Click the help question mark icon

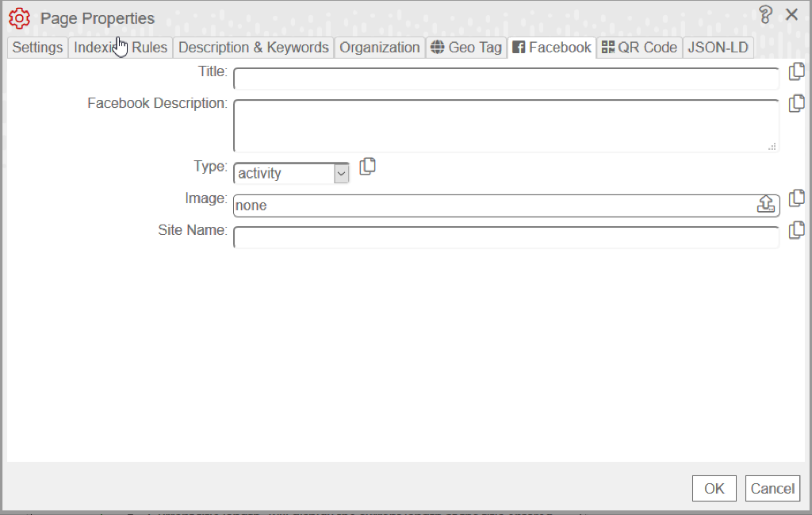coord(765,14)
